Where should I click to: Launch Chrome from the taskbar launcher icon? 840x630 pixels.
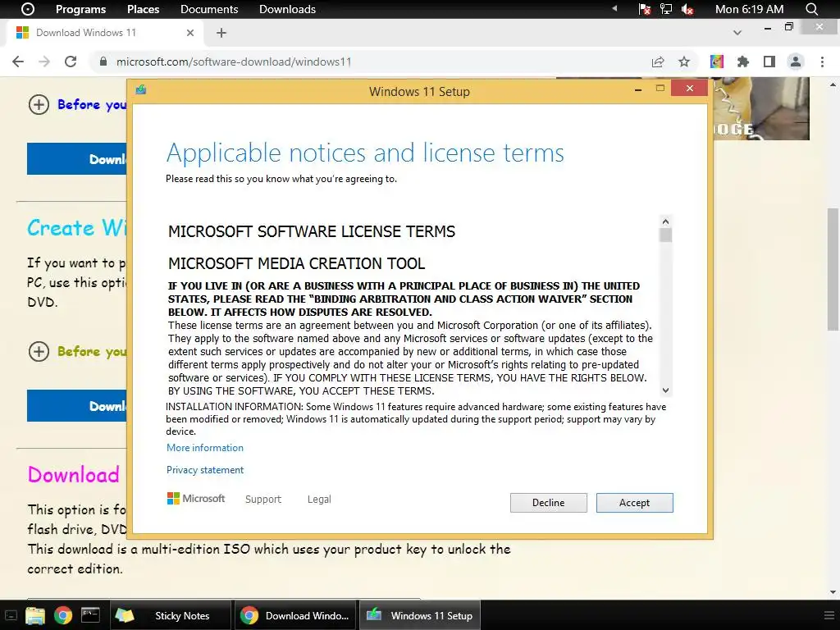[62, 615]
